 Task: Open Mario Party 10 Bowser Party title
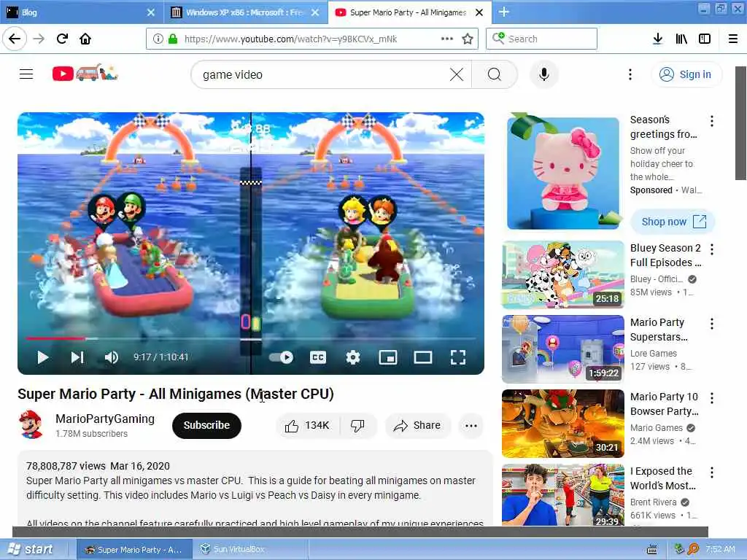click(x=665, y=404)
